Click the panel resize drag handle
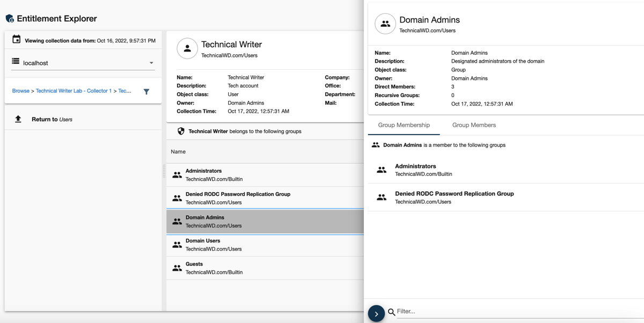 click(x=164, y=171)
